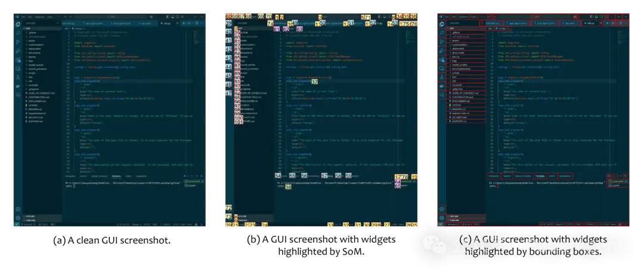This screenshot has height=271, width=644.
Task: Toggle primary side bar layout icon in screenshot (c)
Action: pyautogui.click(x=592, y=17)
